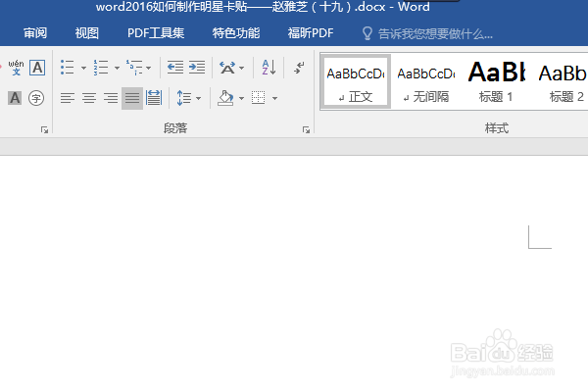Open the 视图 ribbon tab
Viewport: 588px width, 392px height.
(x=87, y=33)
